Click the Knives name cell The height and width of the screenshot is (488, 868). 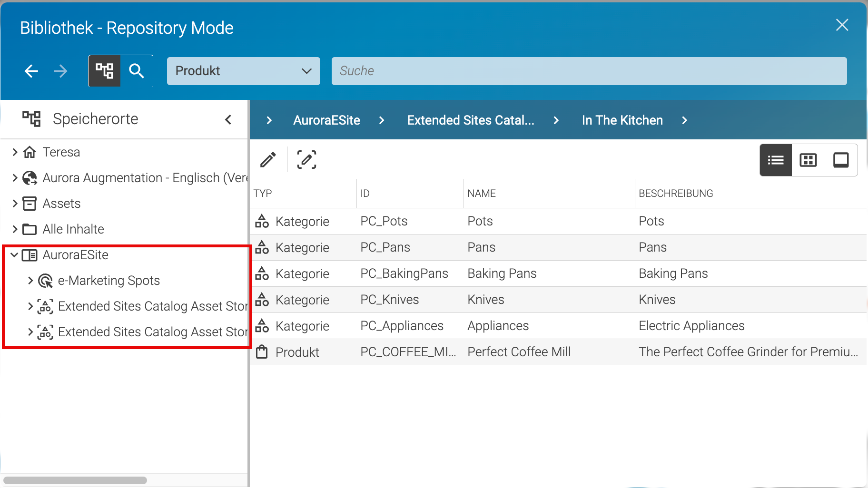[x=485, y=300]
